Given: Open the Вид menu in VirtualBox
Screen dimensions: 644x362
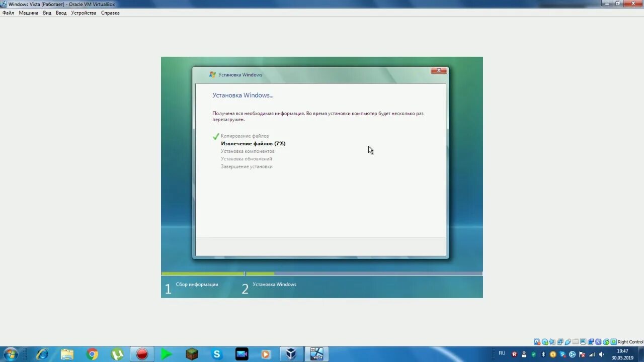Looking at the screenshot, I should [47, 13].
